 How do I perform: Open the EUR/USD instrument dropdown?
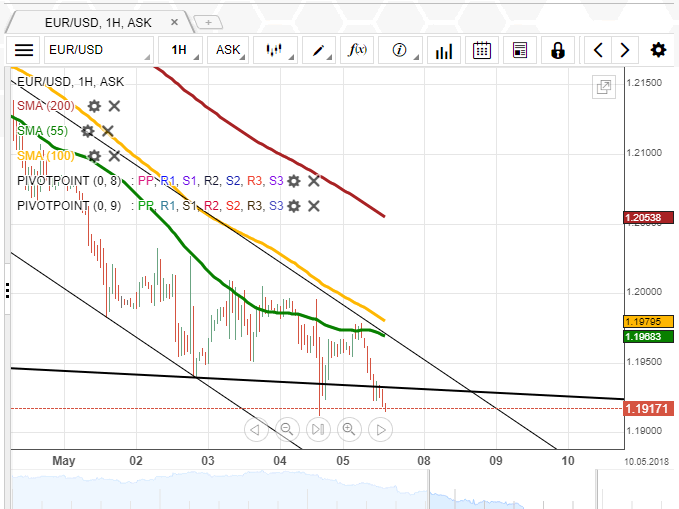point(99,50)
